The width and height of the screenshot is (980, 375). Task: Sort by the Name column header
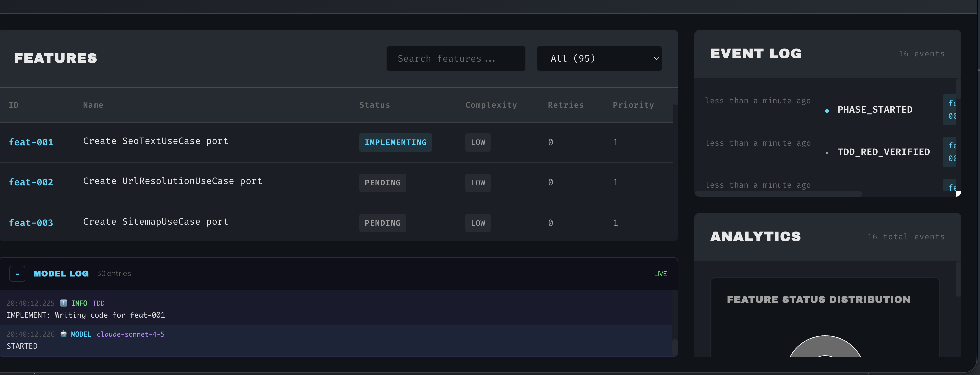click(x=93, y=105)
